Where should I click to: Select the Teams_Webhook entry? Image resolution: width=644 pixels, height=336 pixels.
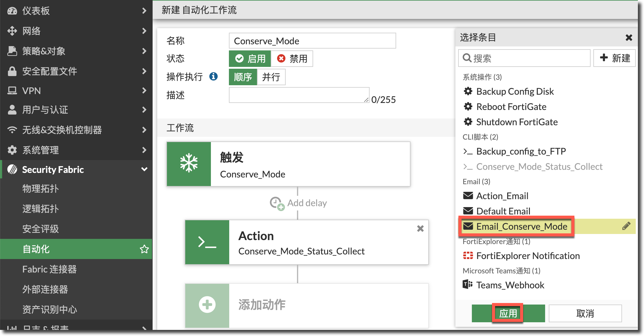point(510,285)
